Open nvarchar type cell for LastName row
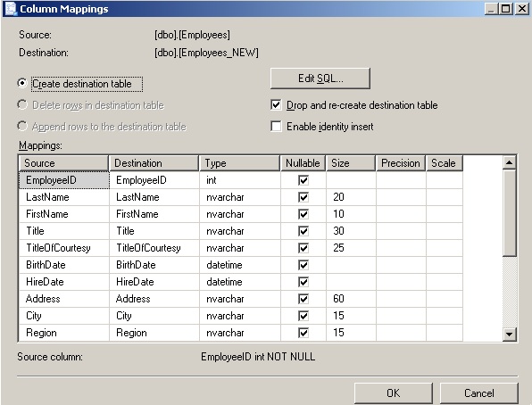 click(240, 197)
